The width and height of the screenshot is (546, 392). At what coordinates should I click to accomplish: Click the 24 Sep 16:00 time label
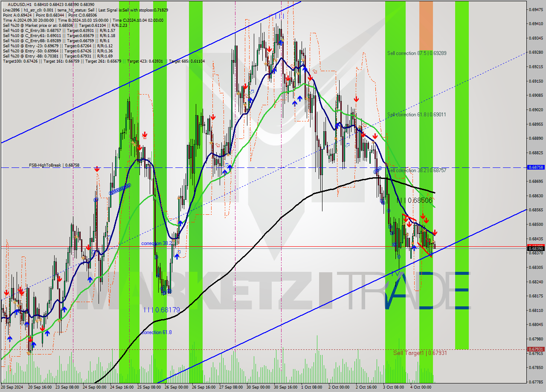[x=122, y=387]
